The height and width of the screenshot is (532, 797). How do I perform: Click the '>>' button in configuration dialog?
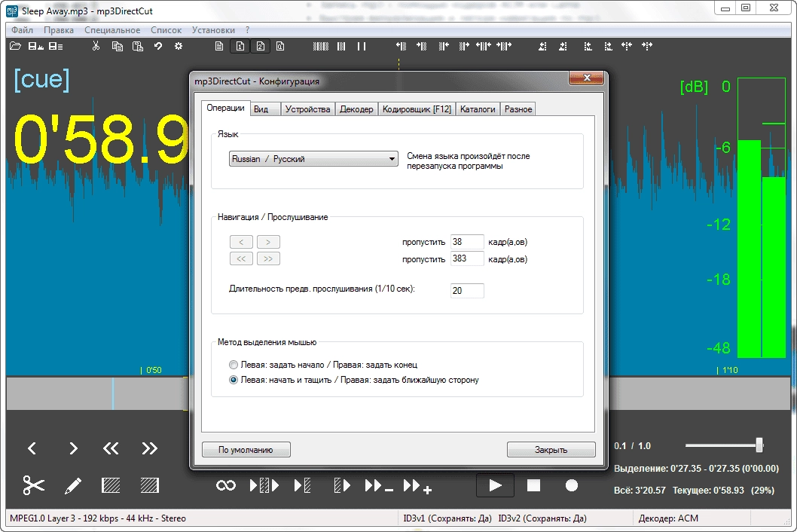[x=268, y=259]
